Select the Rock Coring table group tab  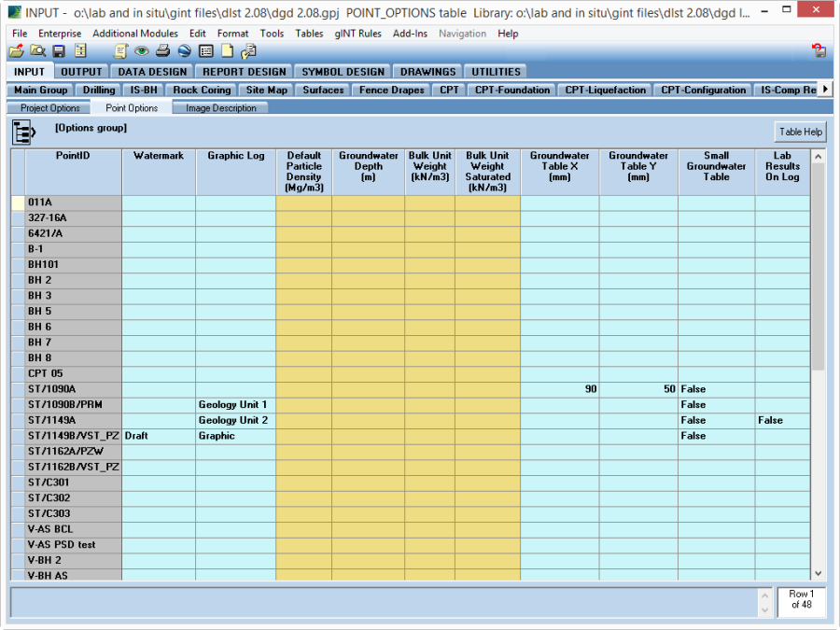pyautogui.click(x=203, y=91)
